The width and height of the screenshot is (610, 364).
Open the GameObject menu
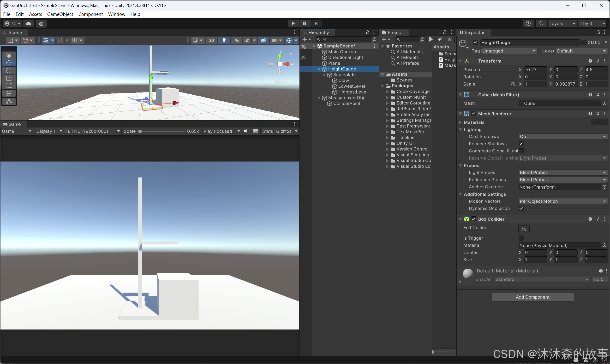pos(60,14)
